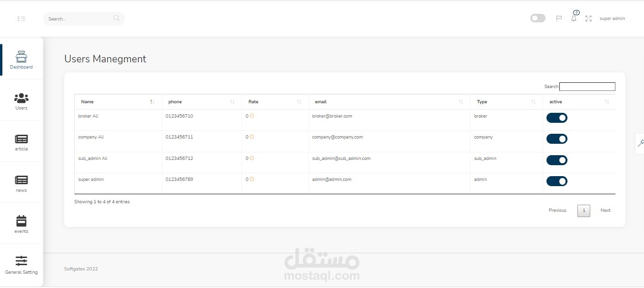Navigate to the news section
The width and height of the screenshot is (644, 288).
pos(21,183)
